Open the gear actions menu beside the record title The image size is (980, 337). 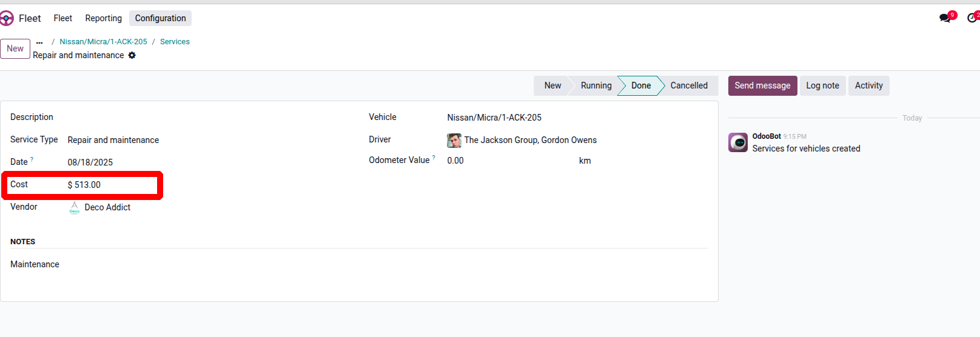(x=132, y=55)
